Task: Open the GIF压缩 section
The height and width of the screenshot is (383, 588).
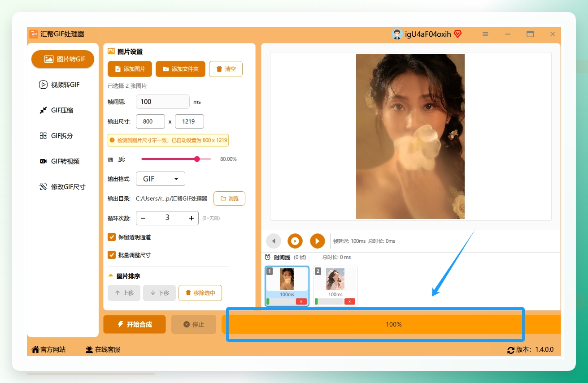Action: coord(63,110)
